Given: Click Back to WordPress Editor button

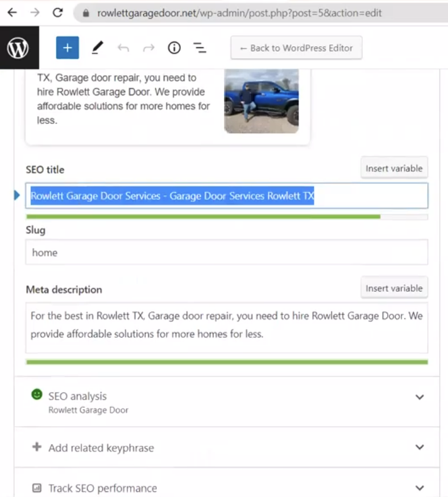Looking at the screenshot, I should click(296, 48).
